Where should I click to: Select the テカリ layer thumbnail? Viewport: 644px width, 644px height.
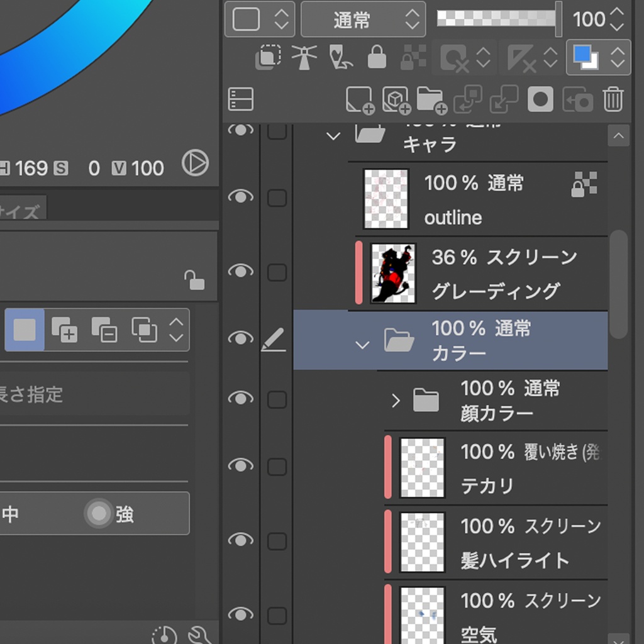pos(422,467)
